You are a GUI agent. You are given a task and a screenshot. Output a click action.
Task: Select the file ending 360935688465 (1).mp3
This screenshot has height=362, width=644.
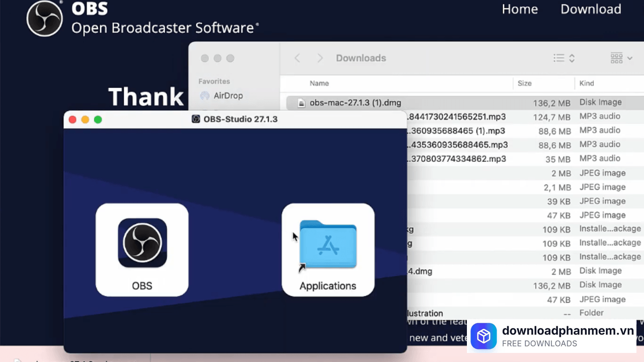457,131
